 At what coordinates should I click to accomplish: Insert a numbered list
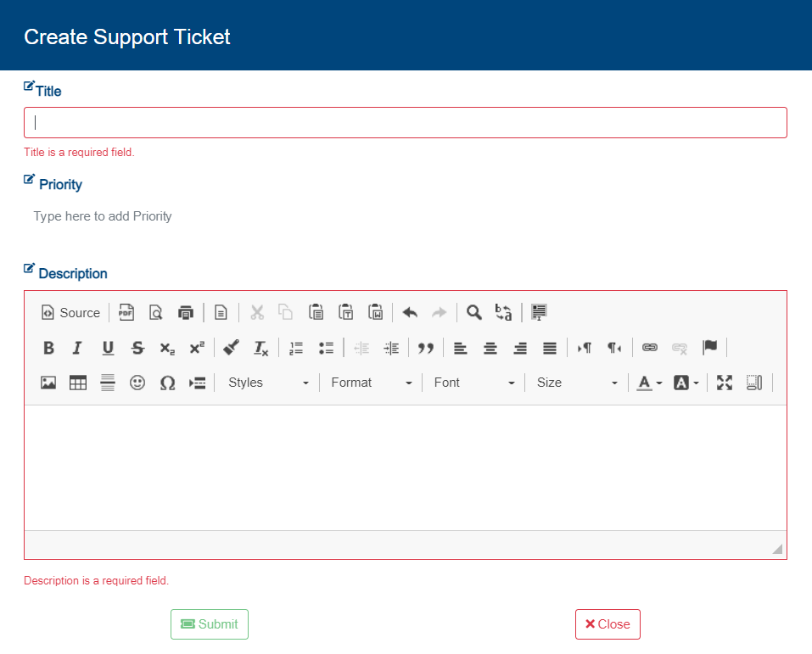click(296, 348)
